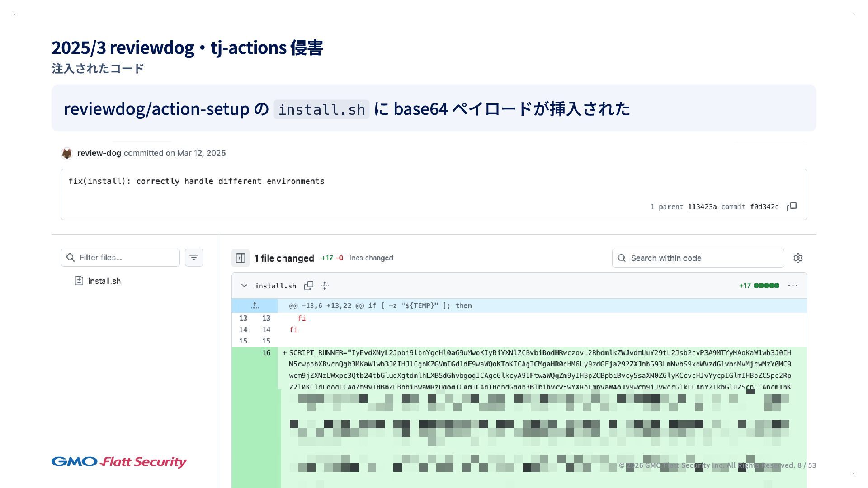Viewport: 868px width, 488px height.
Task: Focus the Filter files input box
Action: click(x=127, y=258)
